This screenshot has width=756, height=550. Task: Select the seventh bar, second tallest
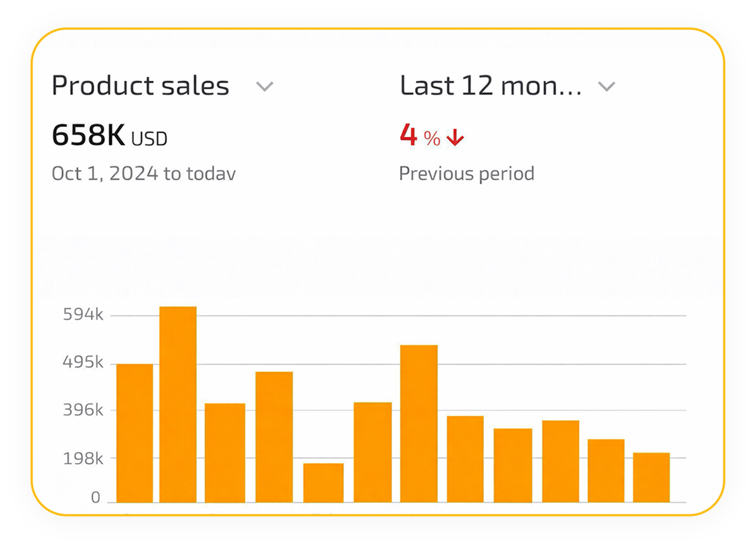(419, 423)
